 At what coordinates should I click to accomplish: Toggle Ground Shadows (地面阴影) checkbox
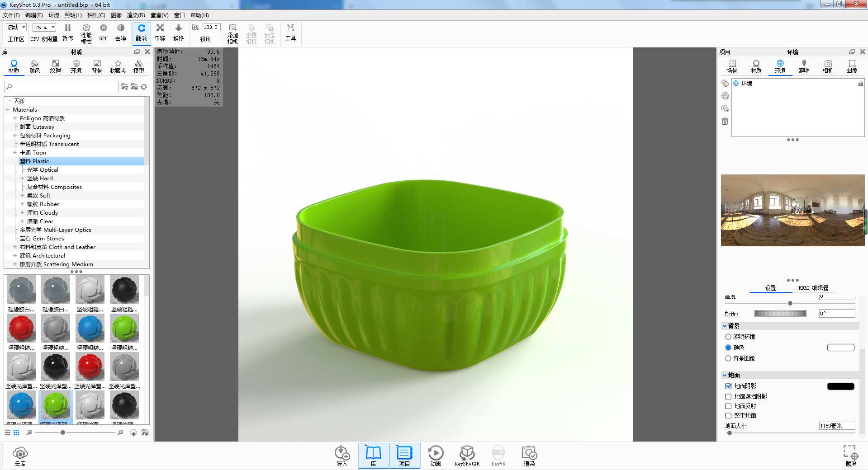[x=728, y=386]
